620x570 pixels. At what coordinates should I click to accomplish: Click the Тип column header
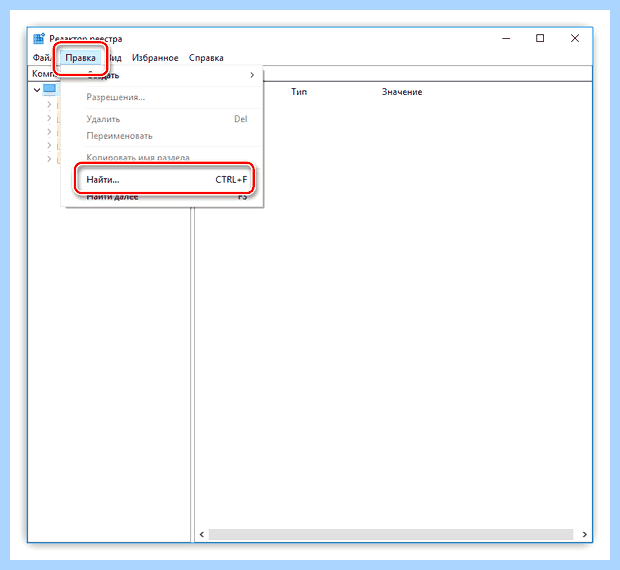(299, 92)
